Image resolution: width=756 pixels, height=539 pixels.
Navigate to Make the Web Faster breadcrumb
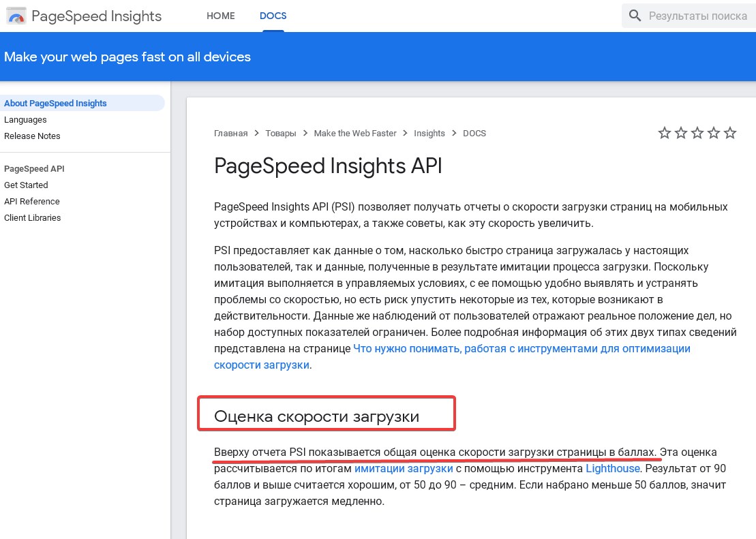354,134
